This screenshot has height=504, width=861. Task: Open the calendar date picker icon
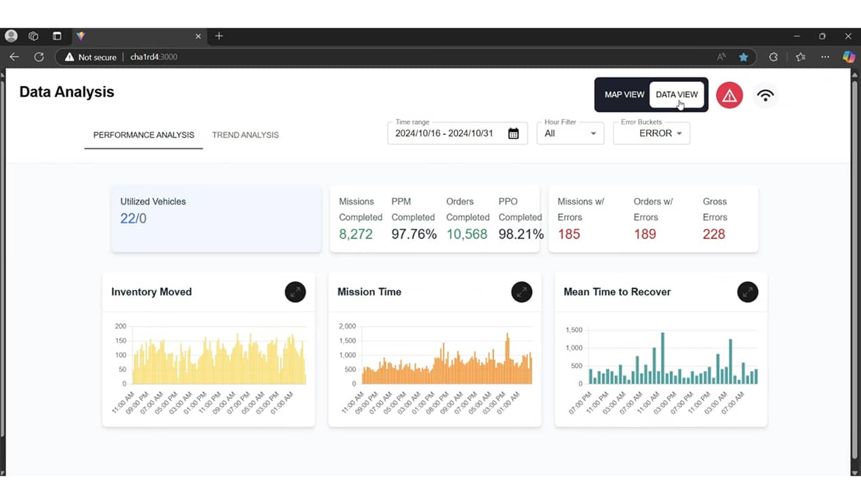pos(513,133)
